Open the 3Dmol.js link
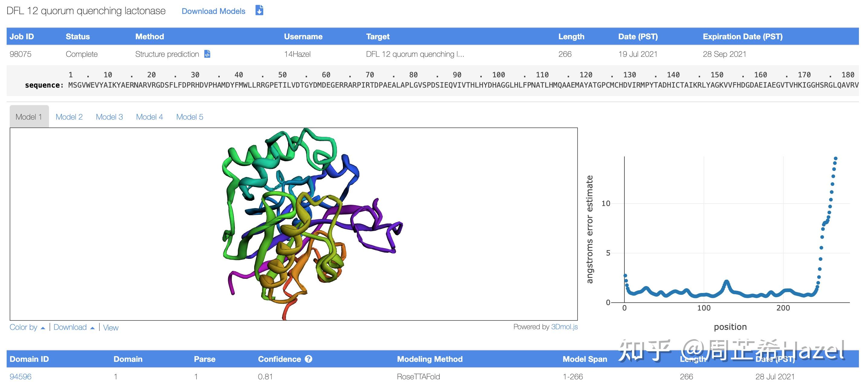The height and width of the screenshot is (386, 868). tap(564, 327)
